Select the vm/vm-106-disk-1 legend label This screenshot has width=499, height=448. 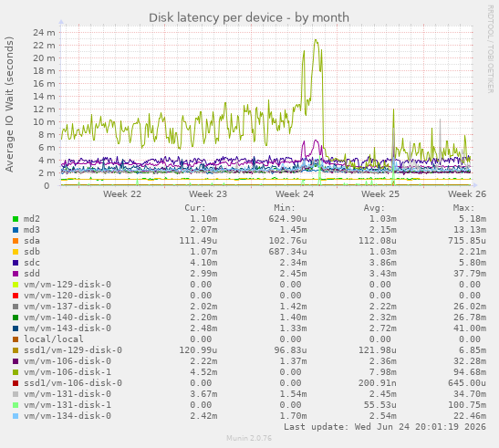click(x=68, y=372)
